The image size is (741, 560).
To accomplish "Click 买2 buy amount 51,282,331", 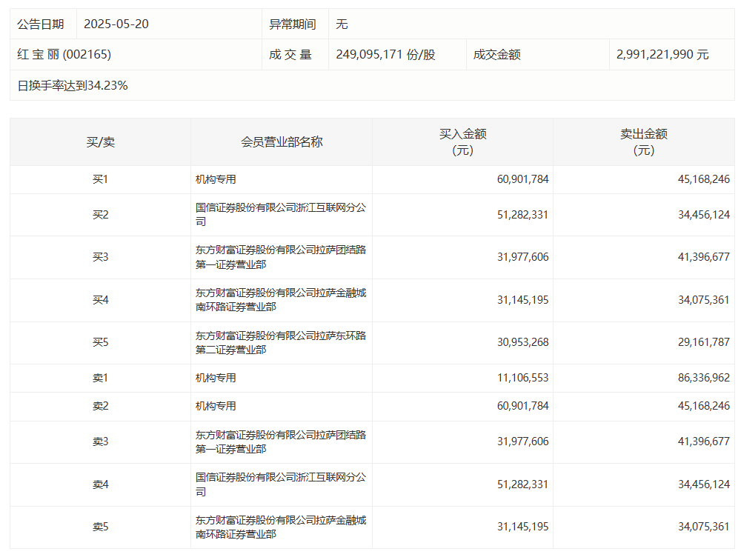I will 522,215.
